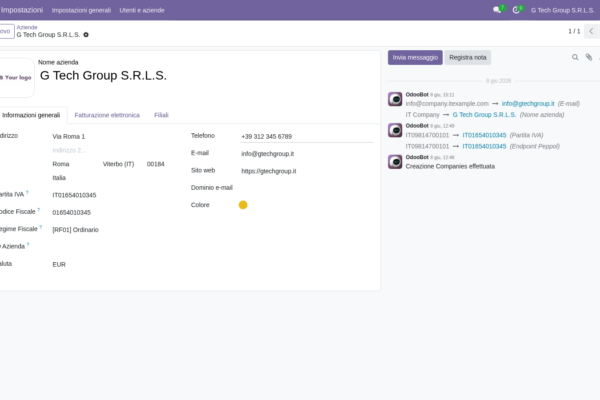600x400 pixels.
Task: Click the Registra nota button
Action: (x=468, y=57)
